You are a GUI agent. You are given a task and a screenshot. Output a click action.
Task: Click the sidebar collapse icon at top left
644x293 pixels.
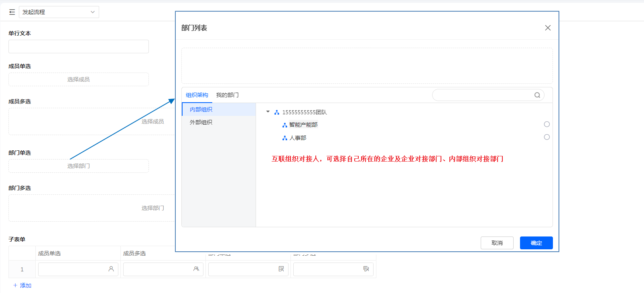point(12,12)
